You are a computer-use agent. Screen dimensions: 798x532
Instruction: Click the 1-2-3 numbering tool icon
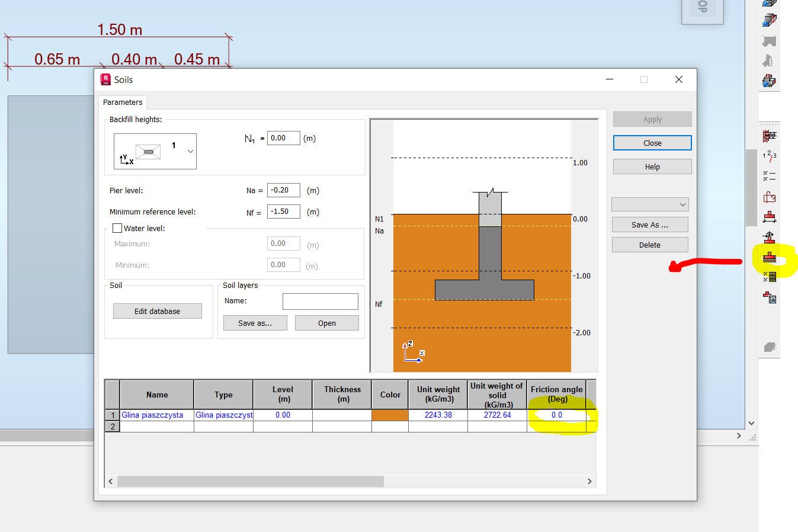[x=768, y=156]
